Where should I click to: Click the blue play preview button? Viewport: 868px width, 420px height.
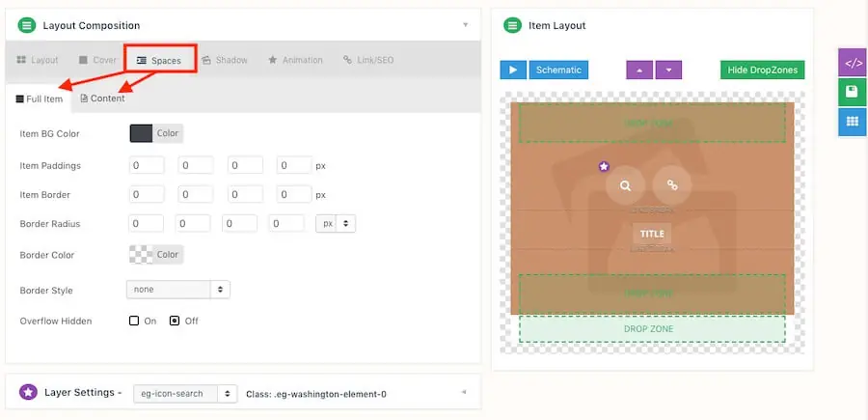click(513, 70)
